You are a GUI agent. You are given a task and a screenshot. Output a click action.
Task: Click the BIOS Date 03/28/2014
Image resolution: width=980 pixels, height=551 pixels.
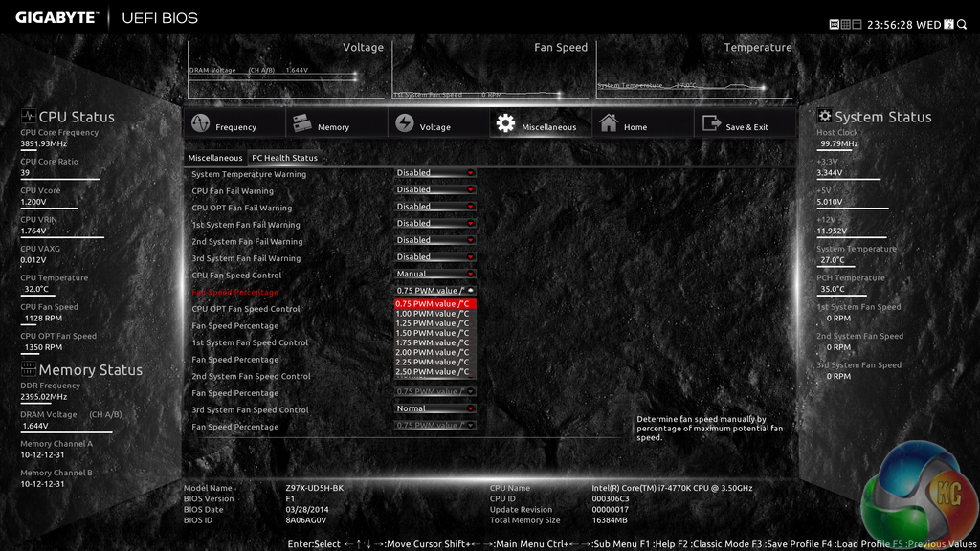pyautogui.click(x=307, y=510)
